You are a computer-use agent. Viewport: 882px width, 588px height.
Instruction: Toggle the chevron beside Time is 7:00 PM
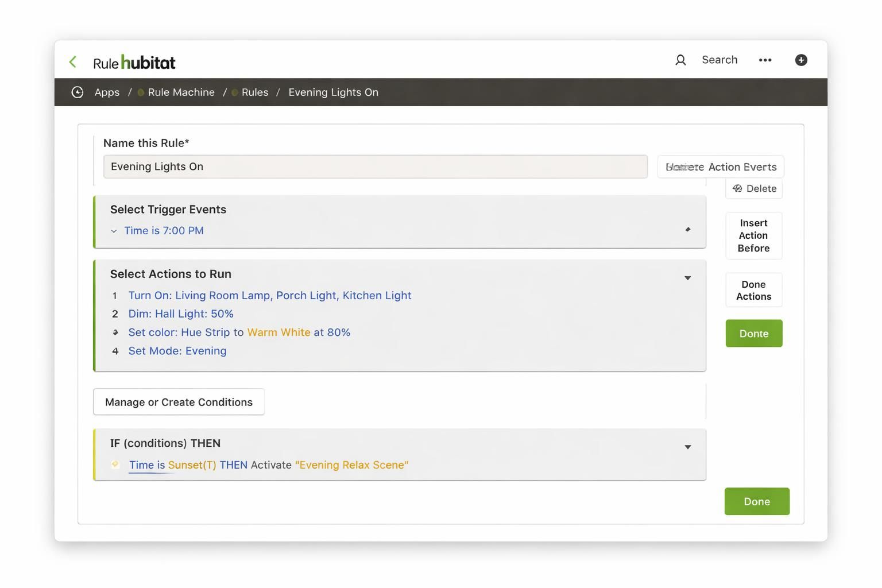click(x=114, y=231)
